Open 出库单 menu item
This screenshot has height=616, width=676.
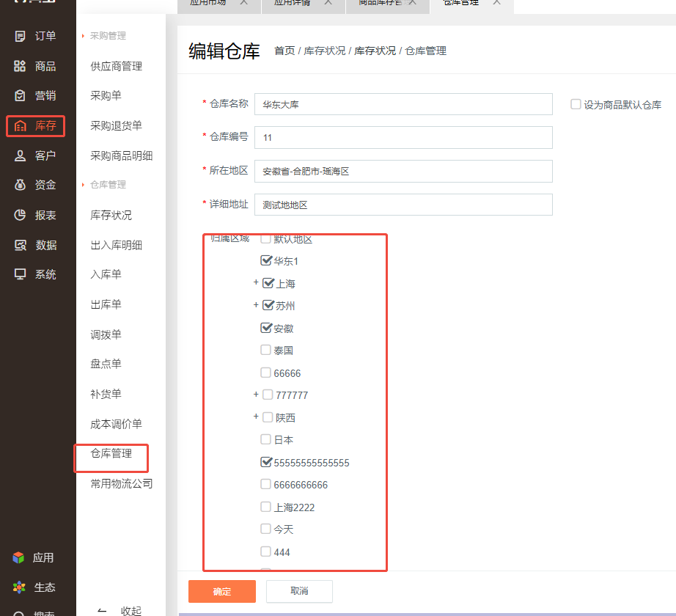(106, 304)
